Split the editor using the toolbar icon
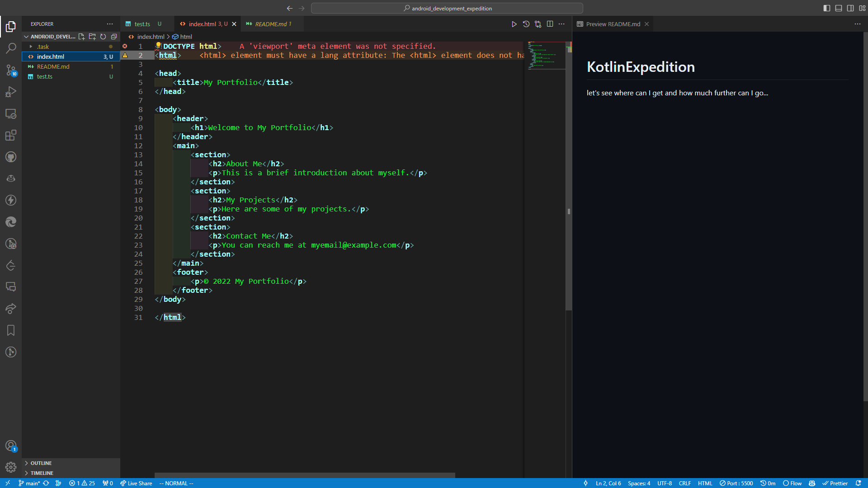Image resolution: width=868 pixels, height=488 pixels. pos(550,24)
